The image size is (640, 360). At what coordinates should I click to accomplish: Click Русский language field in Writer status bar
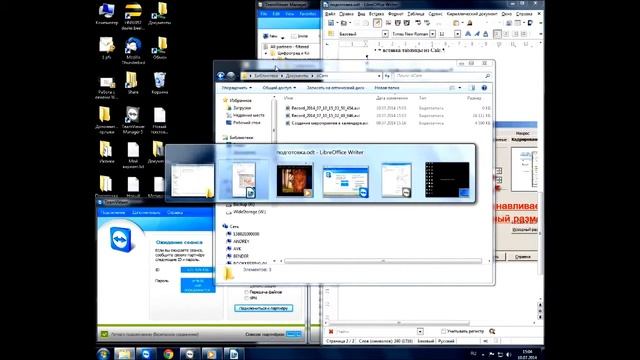tap(446, 341)
